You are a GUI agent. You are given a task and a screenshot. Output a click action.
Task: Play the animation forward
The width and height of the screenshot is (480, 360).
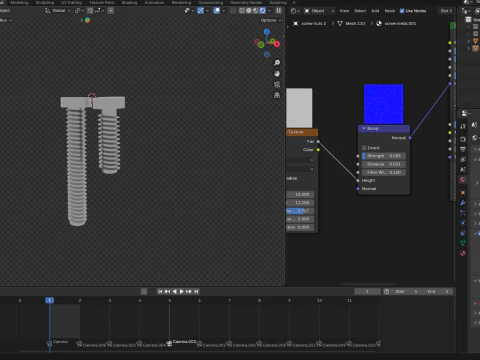tap(182, 291)
